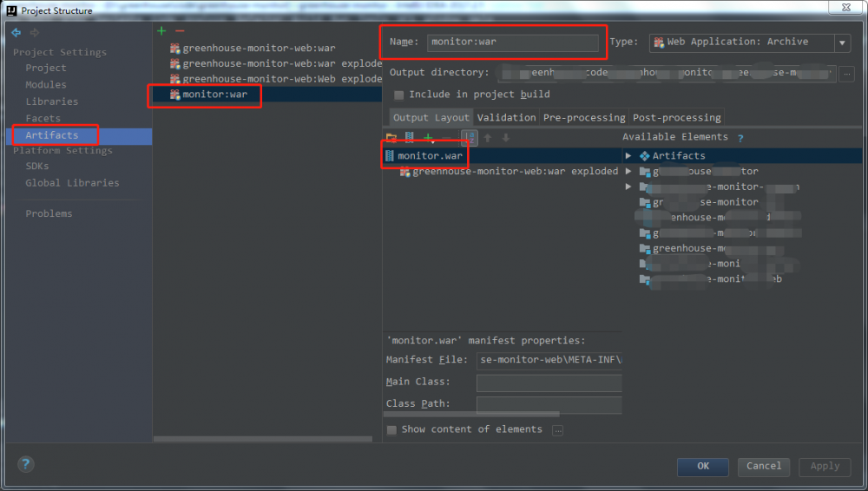This screenshot has height=491, width=868.
Task: Click the Output directory field
Action: pos(666,73)
